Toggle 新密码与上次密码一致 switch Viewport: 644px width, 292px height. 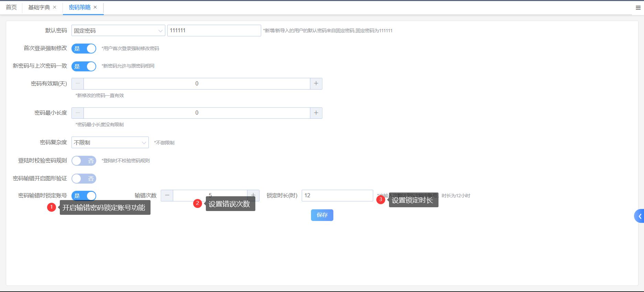click(84, 66)
